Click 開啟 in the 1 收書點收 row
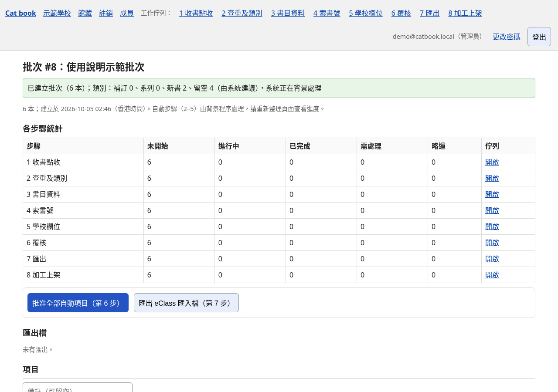This screenshot has width=558, height=392. [x=492, y=162]
